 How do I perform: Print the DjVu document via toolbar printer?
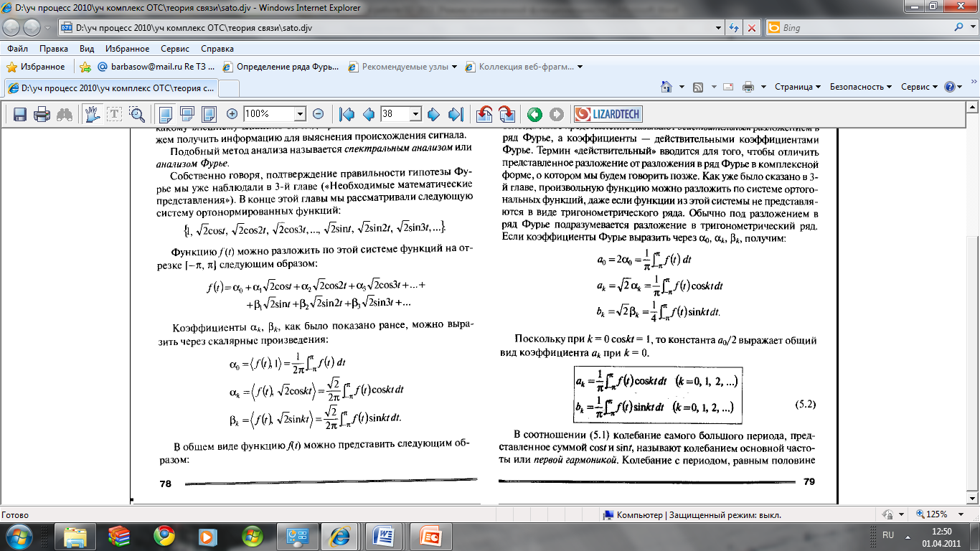coord(42,114)
